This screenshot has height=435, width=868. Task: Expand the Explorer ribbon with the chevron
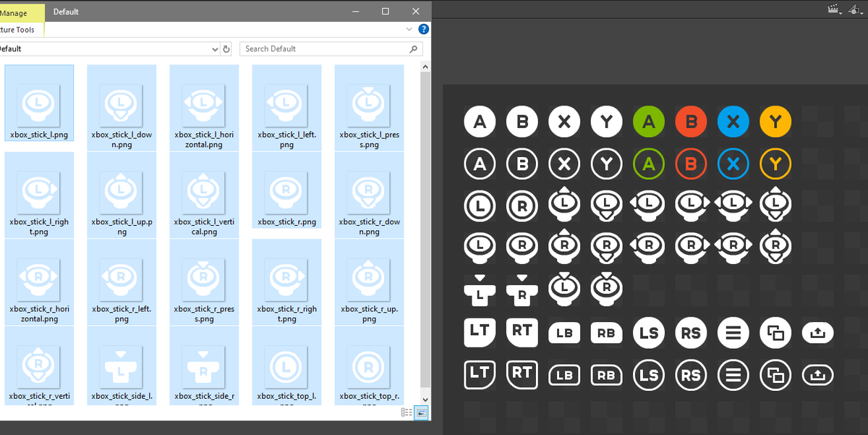tap(409, 30)
